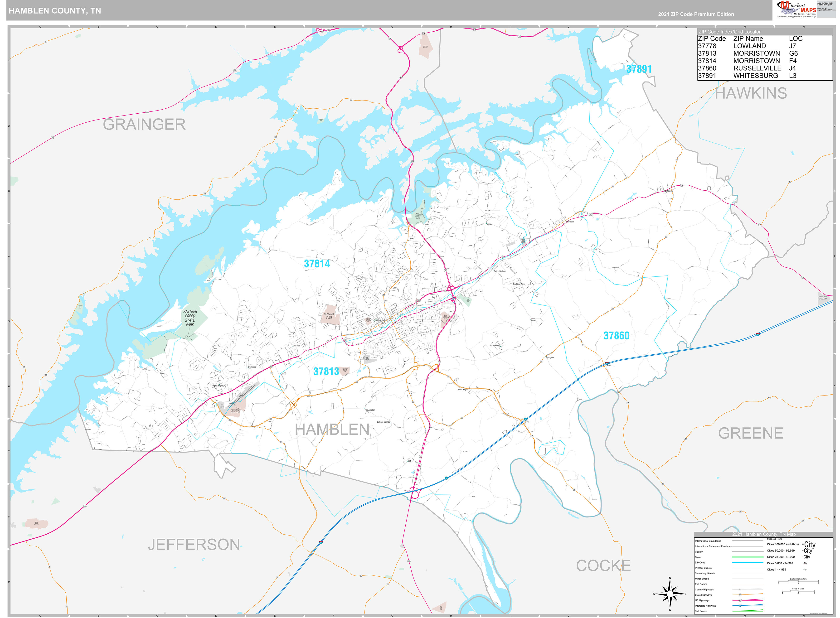Click the large City dot for 100,000 and above
Viewport: 840px width, 618px height.
pos(803,545)
